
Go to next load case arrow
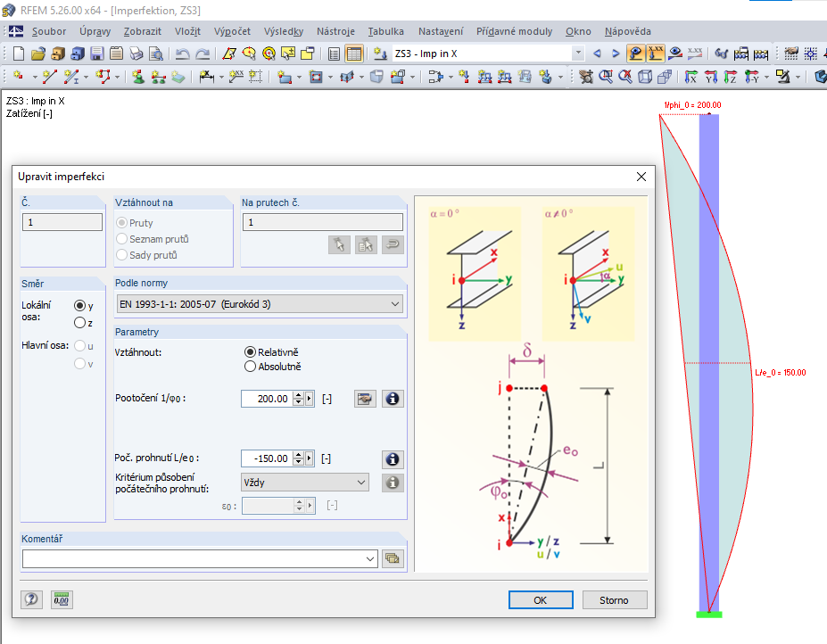[x=616, y=54]
